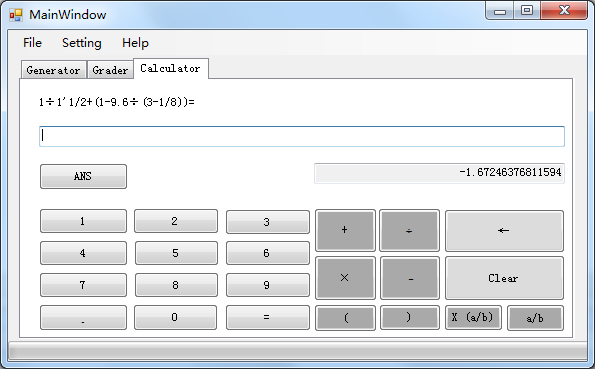Click the X (a/b) mixed fraction button
The image size is (595, 369).
point(473,317)
